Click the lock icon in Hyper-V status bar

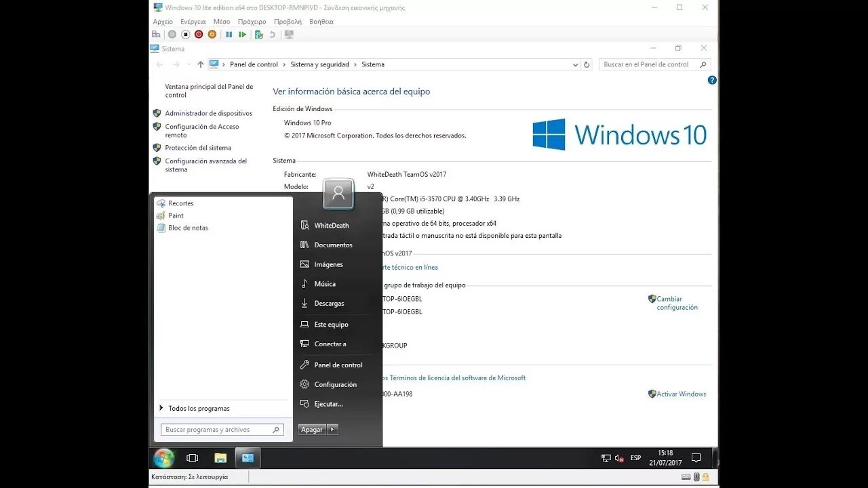[x=707, y=477]
